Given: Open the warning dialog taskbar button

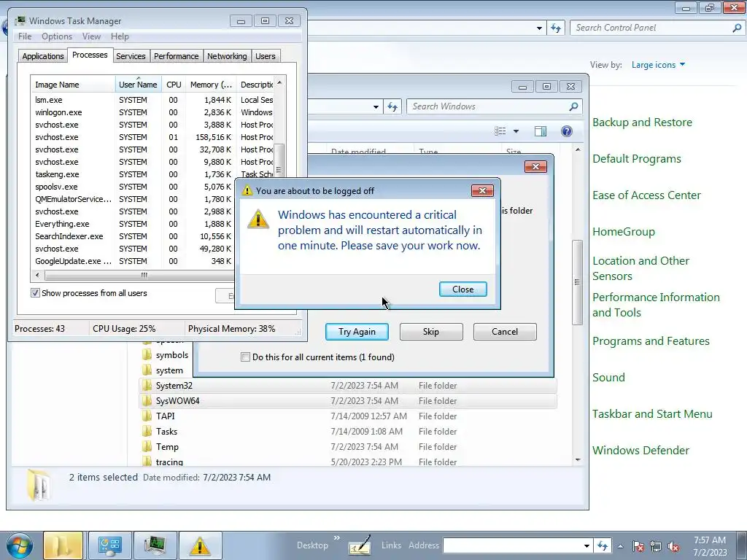Looking at the screenshot, I should 200,545.
